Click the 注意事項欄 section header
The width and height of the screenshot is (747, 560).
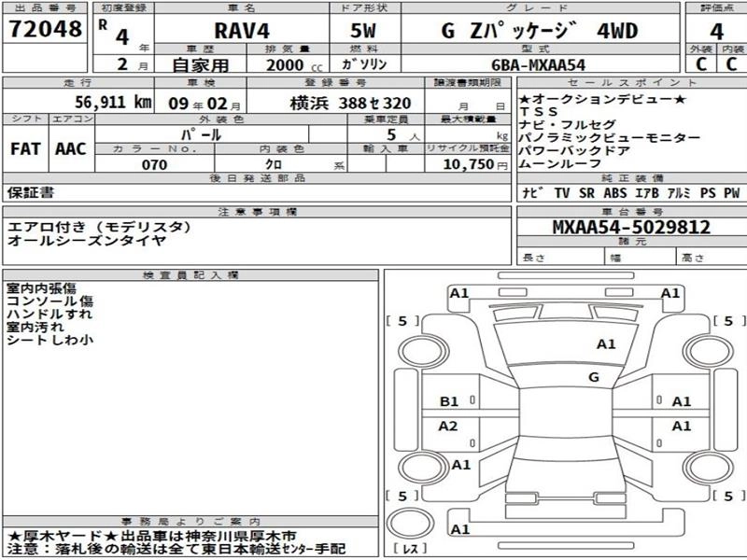pyautogui.click(x=258, y=212)
